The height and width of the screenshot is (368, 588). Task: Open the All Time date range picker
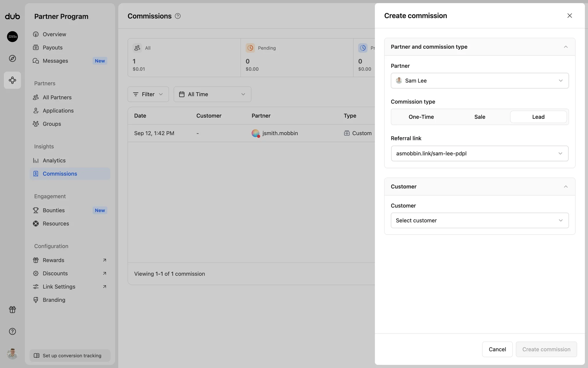pos(212,94)
